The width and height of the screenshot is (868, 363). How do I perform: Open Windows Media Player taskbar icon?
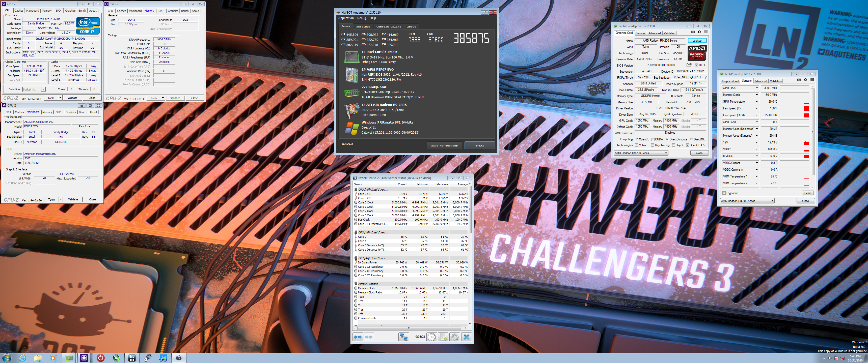pyautogui.click(x=53, y=358)
